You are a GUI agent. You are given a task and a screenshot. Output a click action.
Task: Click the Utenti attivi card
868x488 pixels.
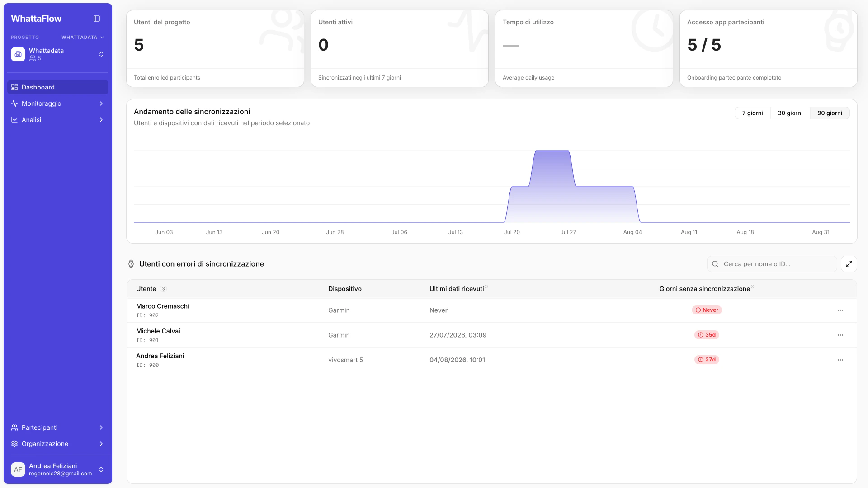(x=400, y=48)
